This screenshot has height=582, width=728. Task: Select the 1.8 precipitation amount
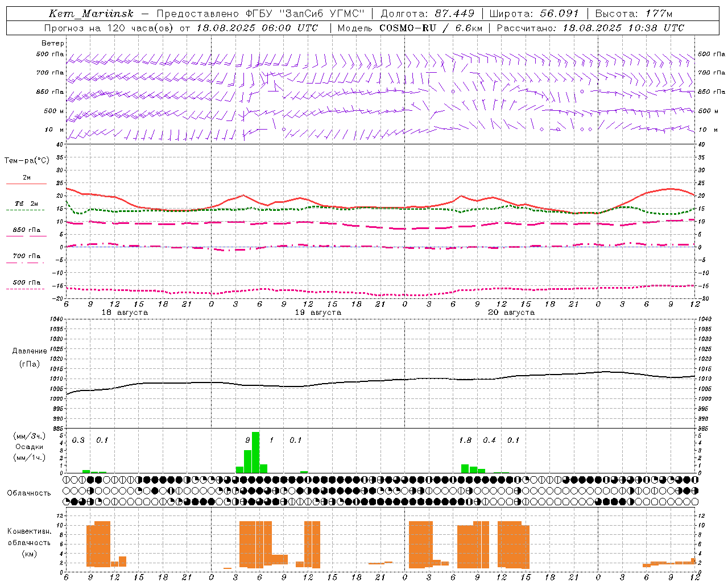pyautogui.click(x=465, y=440)
